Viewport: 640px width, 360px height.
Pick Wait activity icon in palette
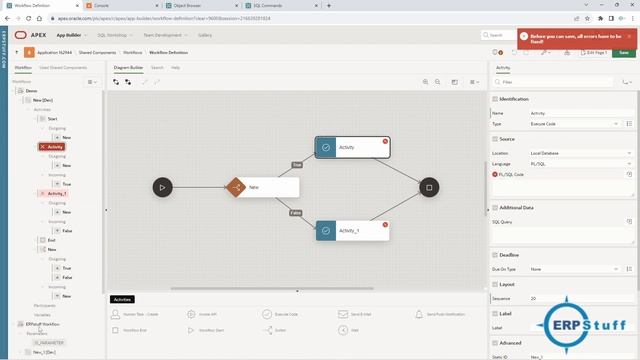click(343, 330)
